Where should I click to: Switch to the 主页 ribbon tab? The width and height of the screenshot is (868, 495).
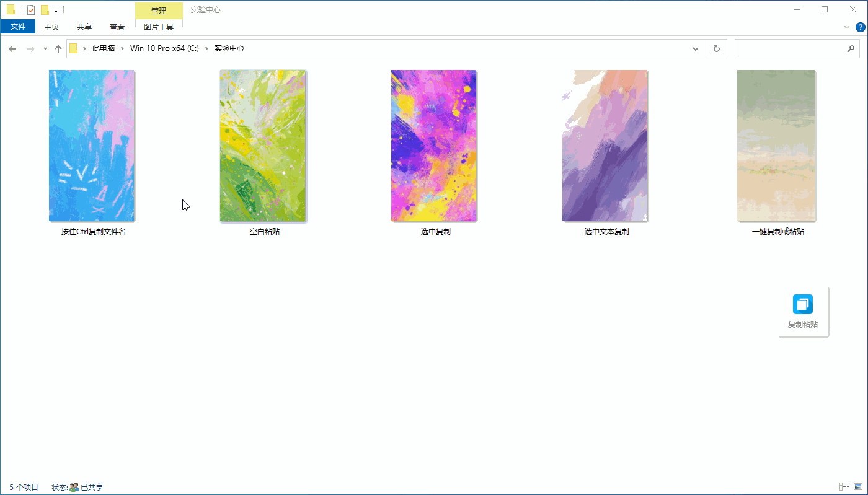tap(51, 27)
